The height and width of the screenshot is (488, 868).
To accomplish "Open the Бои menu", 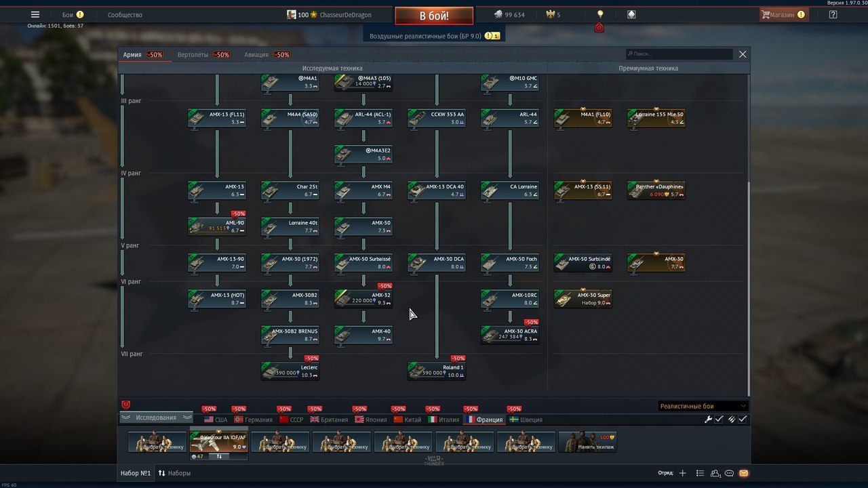I will (73, 14).
